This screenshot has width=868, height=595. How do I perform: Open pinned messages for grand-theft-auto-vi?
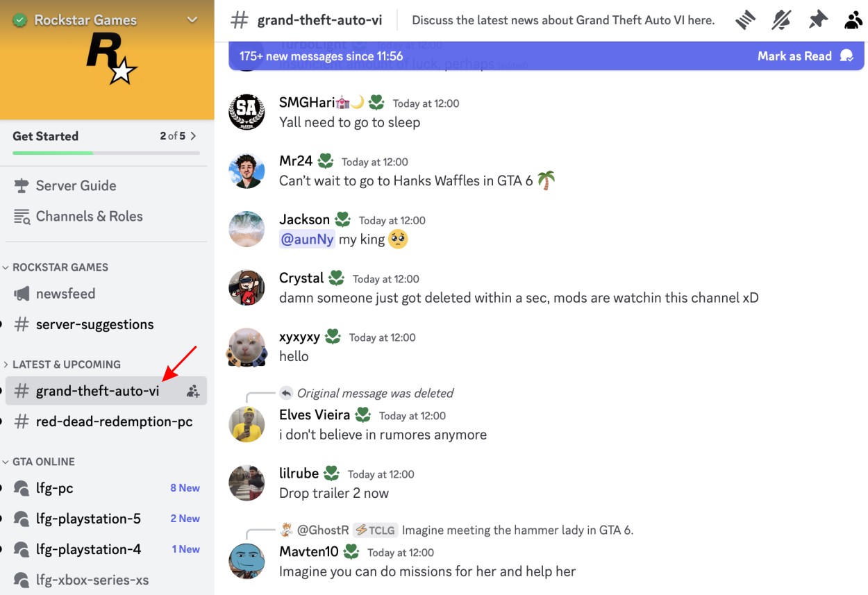pyautogui.click(x=817, y=19)
